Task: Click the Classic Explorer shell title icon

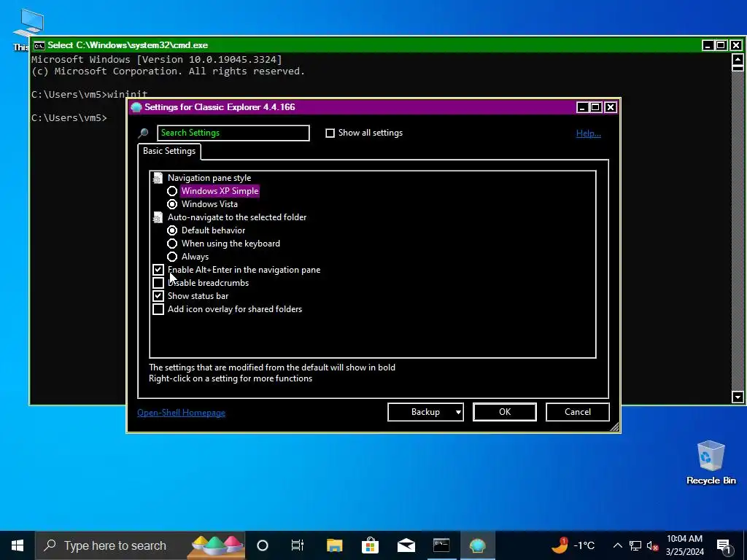Action: (x=136, y=107)
